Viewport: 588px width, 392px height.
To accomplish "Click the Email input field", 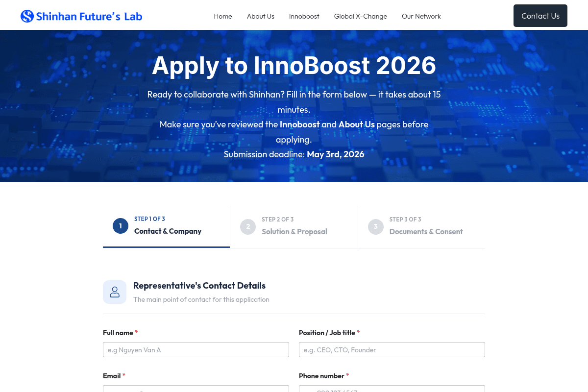I will (196, 390).
